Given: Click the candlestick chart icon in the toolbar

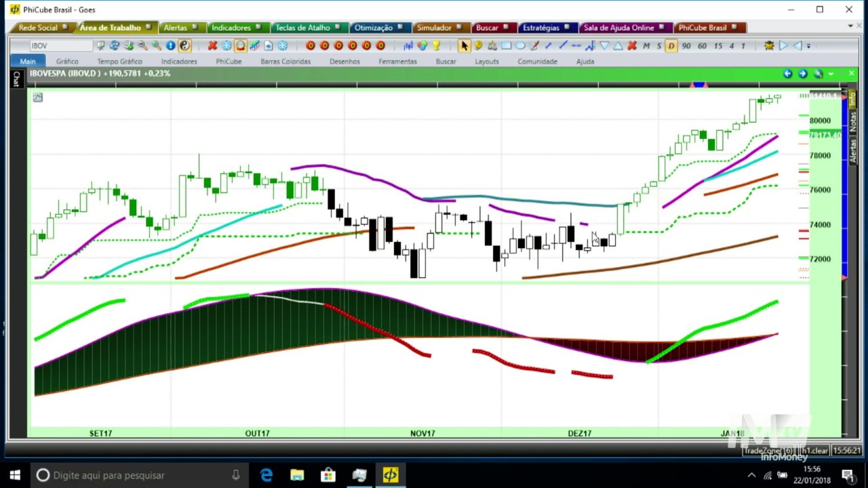Looking at the screenshot, I should pyautogui.click(x=408, y=45).
